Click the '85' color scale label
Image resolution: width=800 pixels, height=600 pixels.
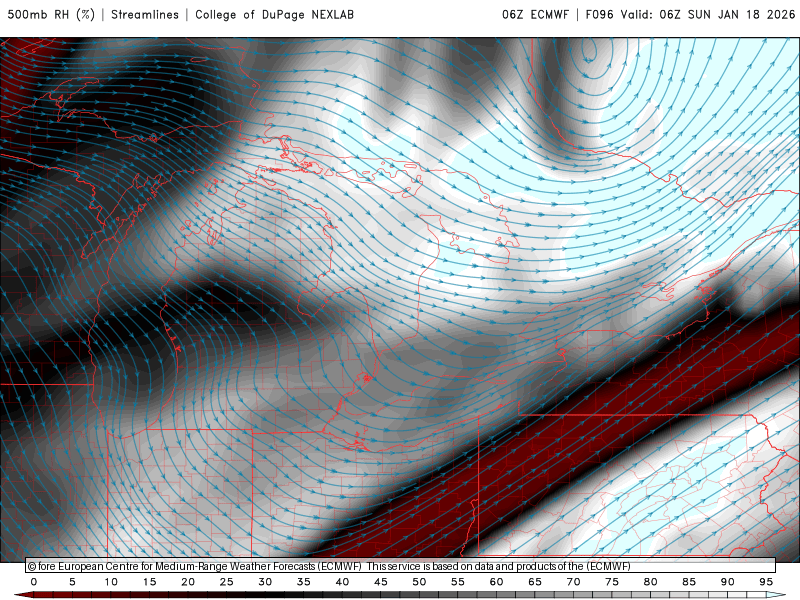pyautogui.click(x=689, y=582)
